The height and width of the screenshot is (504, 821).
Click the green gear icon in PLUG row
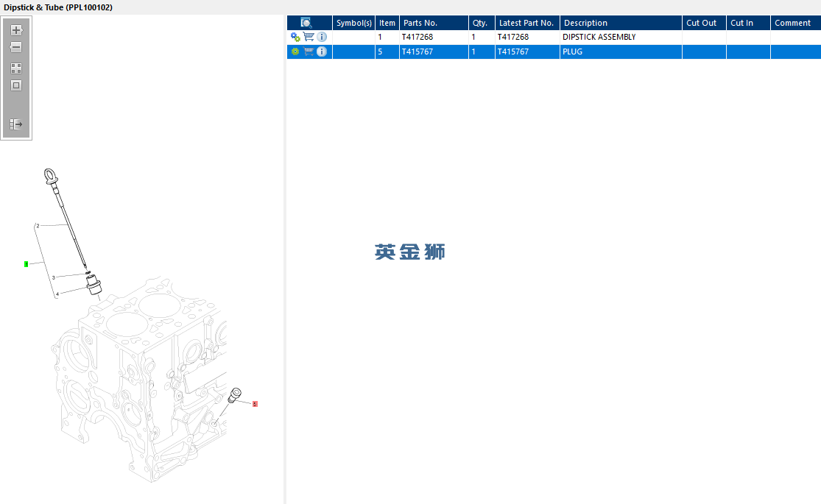[295, 52]
